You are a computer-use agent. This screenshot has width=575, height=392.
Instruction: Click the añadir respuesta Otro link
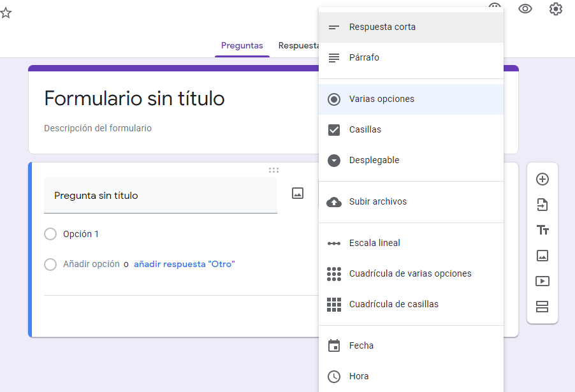tap(184, 264)
